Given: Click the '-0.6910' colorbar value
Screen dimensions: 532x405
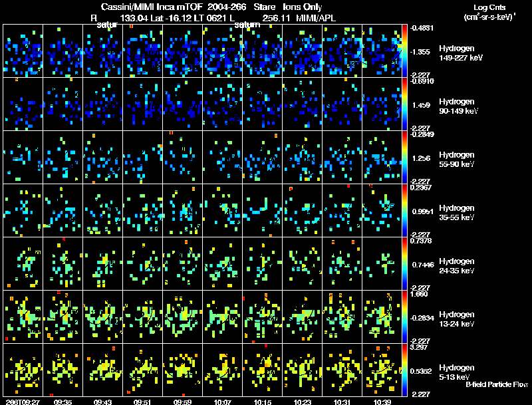Looking at the screenshot, I should 422,81.
